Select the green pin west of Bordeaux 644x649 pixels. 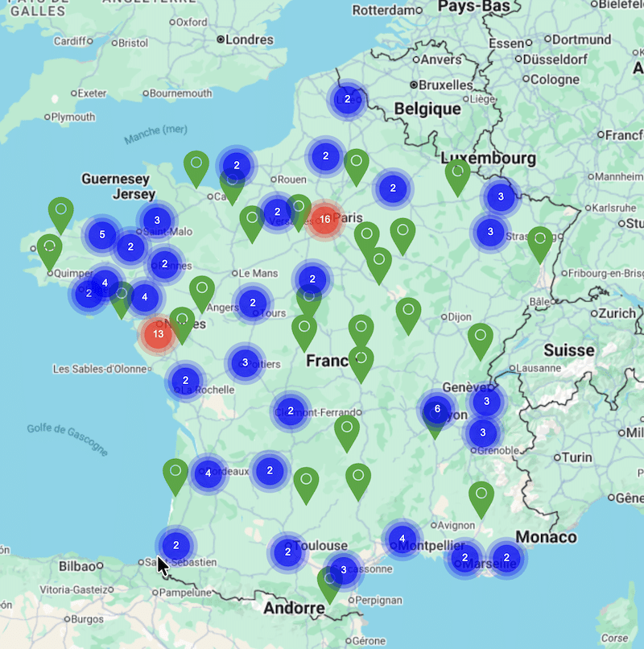tap(175, 473)
